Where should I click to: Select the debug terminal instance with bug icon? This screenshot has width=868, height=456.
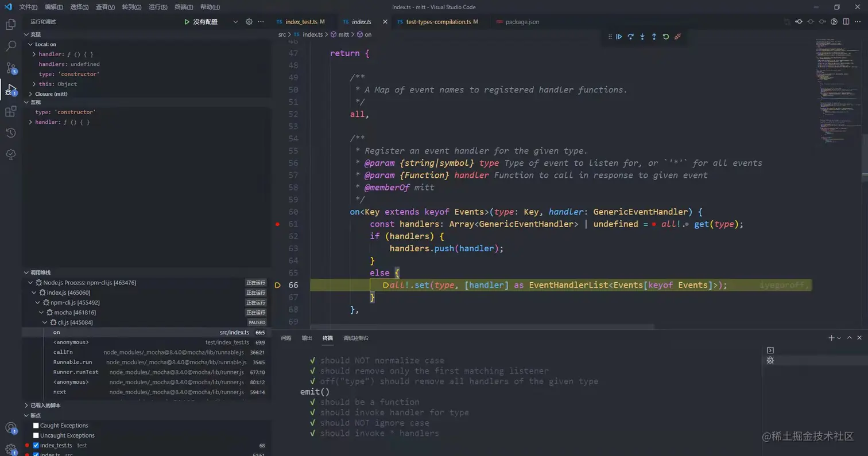pos(770,360)
